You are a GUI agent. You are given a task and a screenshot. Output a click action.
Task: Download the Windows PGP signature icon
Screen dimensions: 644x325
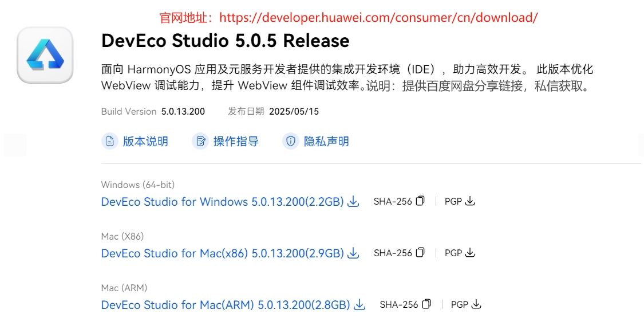(x=470, y=201)
